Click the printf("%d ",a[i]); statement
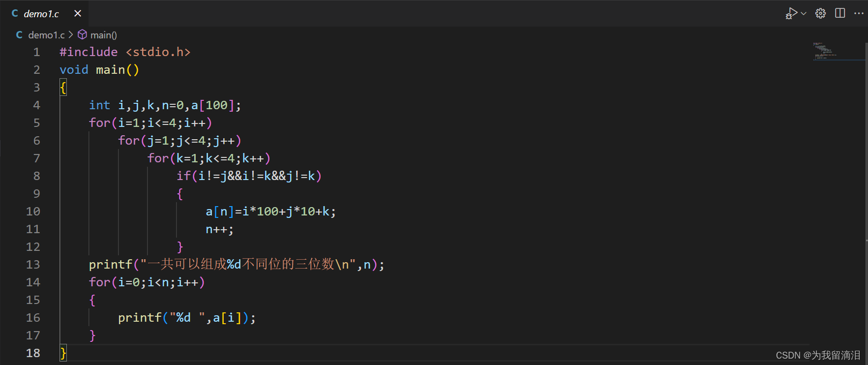The image size is (868, 365). (x=187, y=318)
